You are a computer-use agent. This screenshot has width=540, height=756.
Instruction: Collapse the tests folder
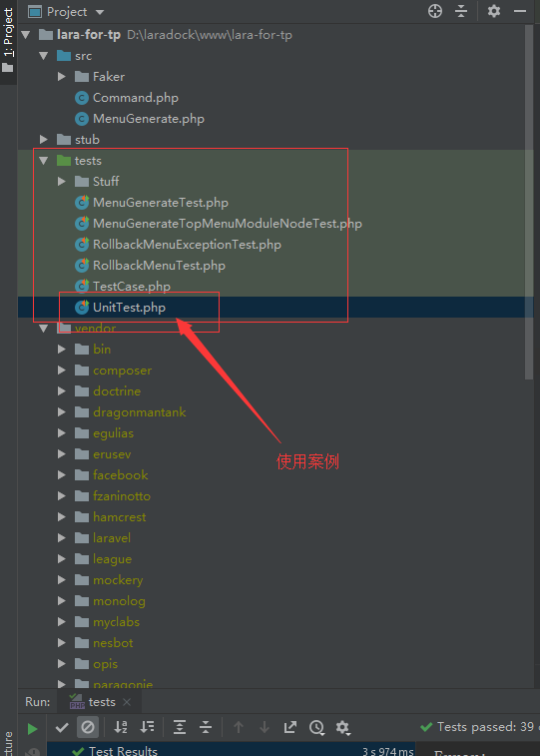pos(44,161)
